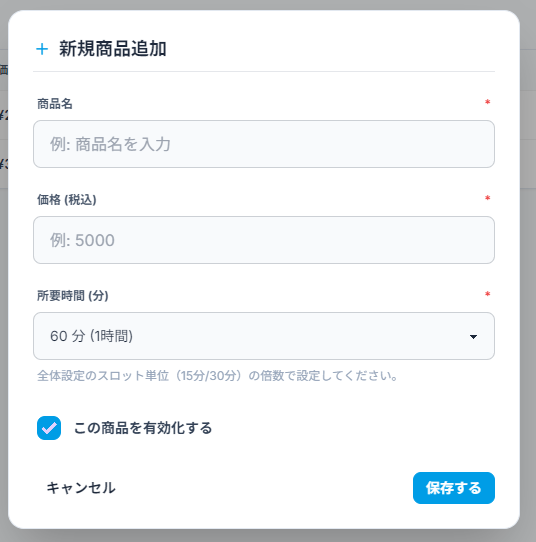
Task: Click the checkmark icon inside the blue checkbox
Action: (x=49, y=429)
